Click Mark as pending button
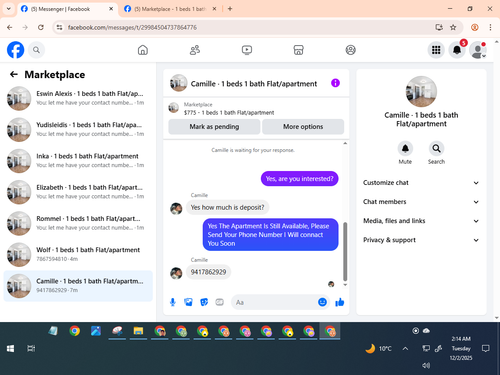 [x=214, y=127]
